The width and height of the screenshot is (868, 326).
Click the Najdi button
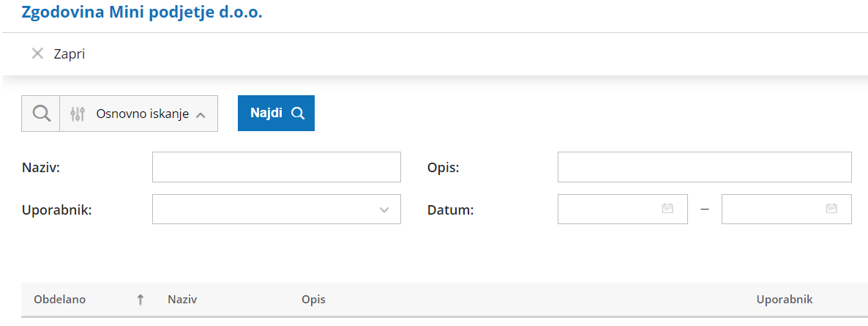276,113
